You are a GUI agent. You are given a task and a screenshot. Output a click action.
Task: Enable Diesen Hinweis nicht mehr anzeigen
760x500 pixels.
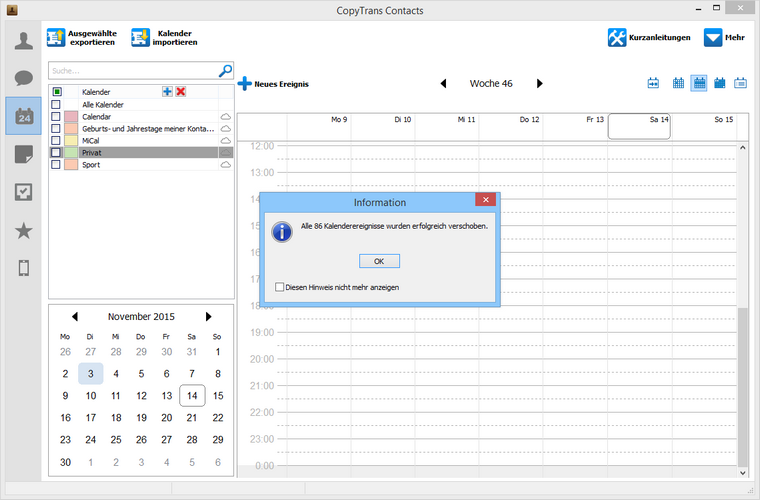tap(280, 287)
